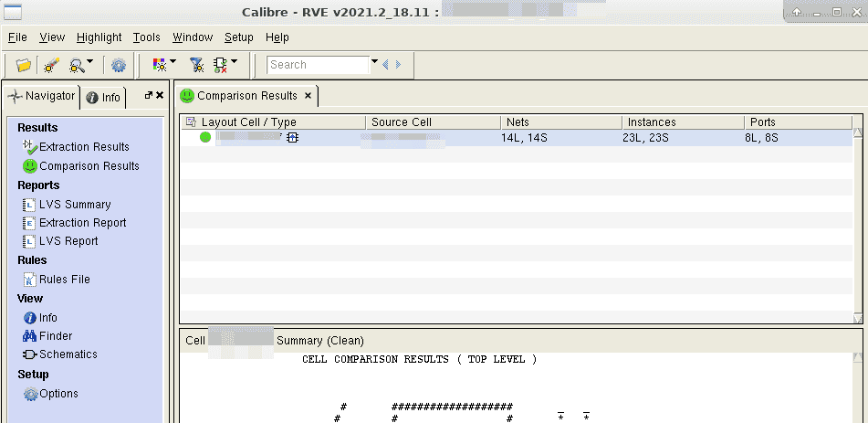Open dropdown beside color palette icon
868x423 pixels.
pos(173,63)
